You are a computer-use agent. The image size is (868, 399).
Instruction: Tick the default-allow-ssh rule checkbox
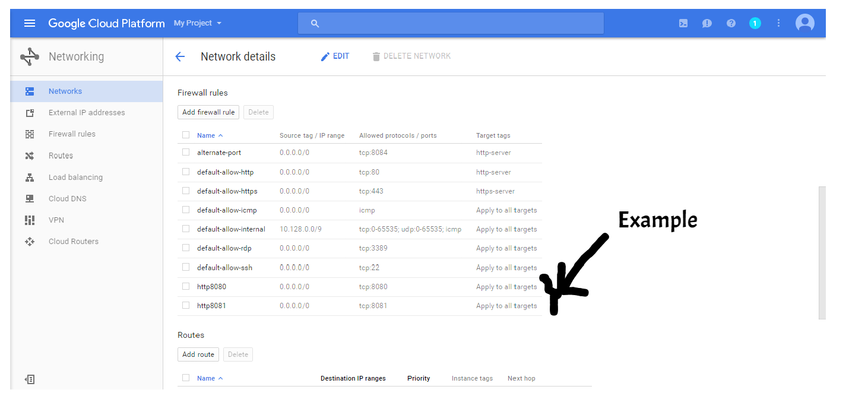[x=186, y=267]
